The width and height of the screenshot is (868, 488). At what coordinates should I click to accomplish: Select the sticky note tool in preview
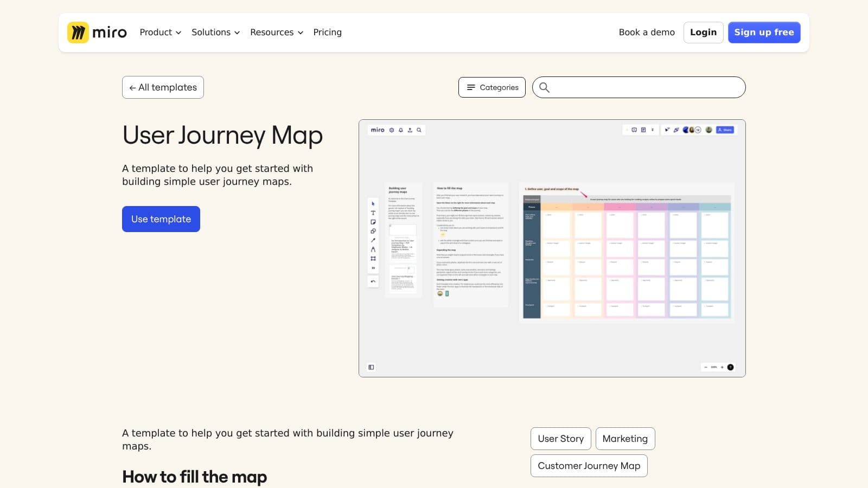(373, 222)
